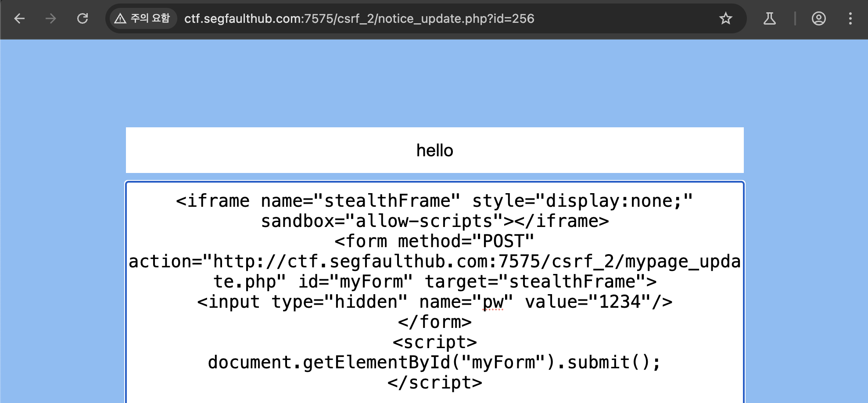Click the closing '</script>' line
This screenshot has height=403, width=868.
[435, 383]
